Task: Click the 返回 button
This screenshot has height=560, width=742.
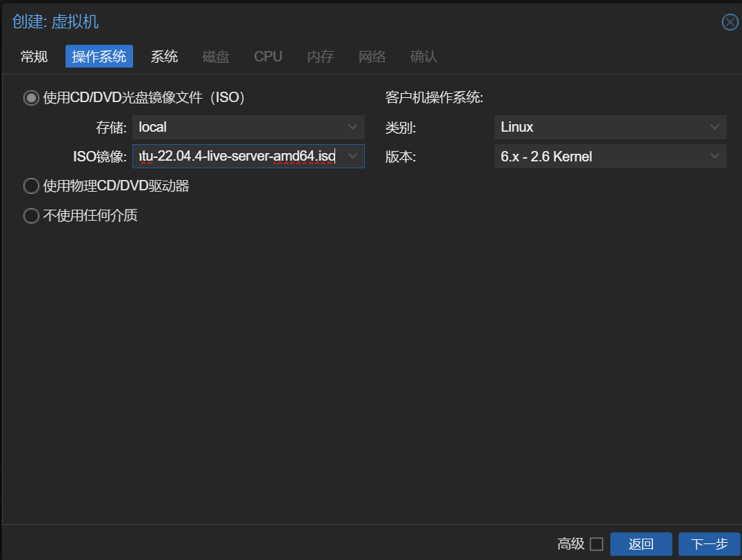Action: (641, 544)
